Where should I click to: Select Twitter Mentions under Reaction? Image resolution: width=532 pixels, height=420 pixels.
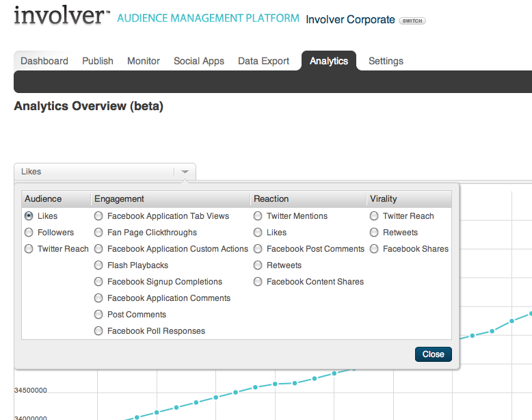258,216
